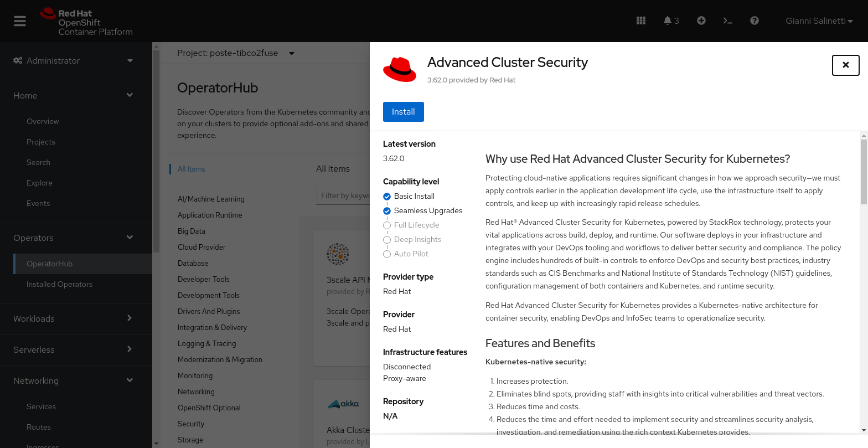Filter by Application Runtime category
868x448 pixels.
(210, 215)
